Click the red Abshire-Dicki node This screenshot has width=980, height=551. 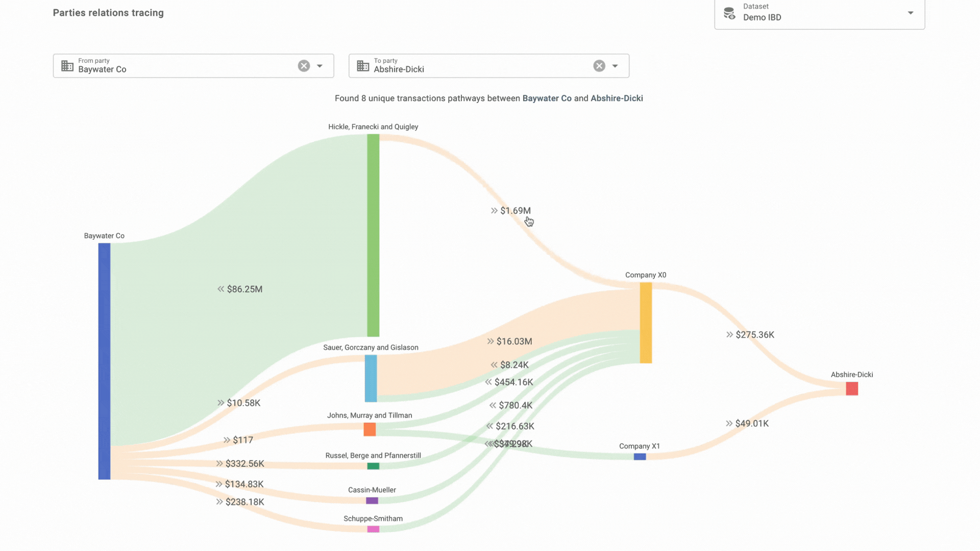pos(852,389)
